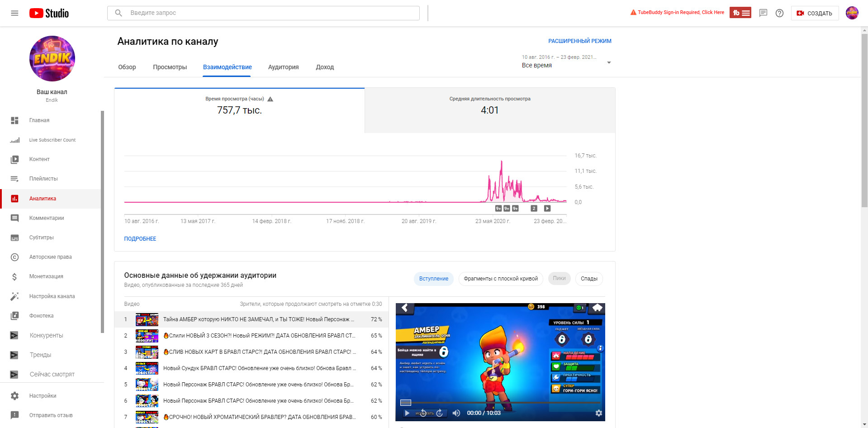Open Авторские права in sidebar
868x428 pixels.
point(50,257)
